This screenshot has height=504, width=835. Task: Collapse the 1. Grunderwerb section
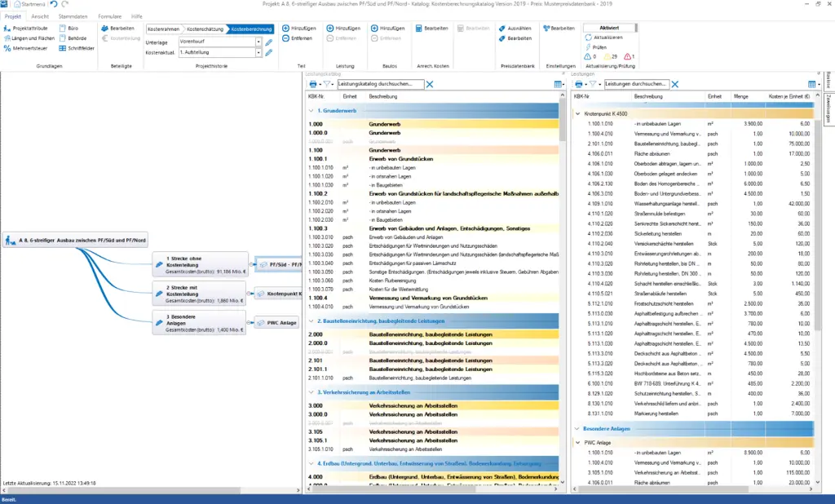tap(310, 109)
